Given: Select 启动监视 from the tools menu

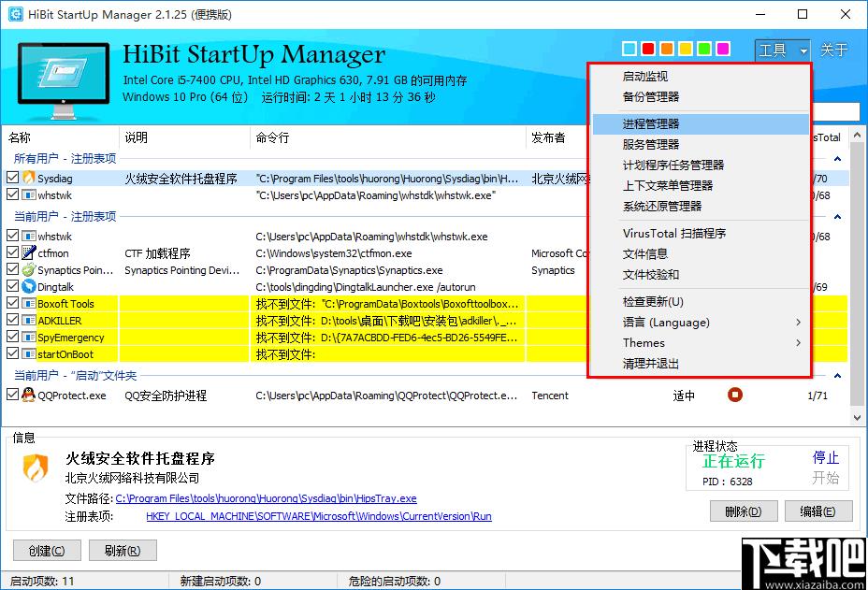Looking at the screenshot, I should coord(700,77).
